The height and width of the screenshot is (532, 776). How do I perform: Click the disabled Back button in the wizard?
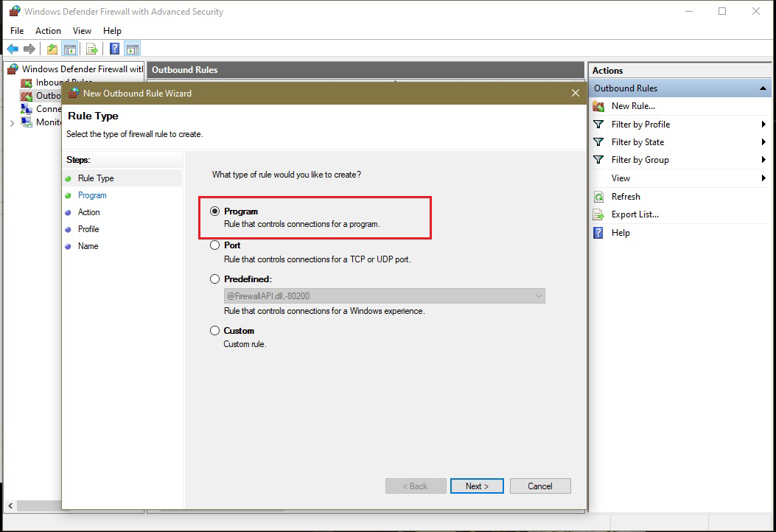tap(416, 486)
